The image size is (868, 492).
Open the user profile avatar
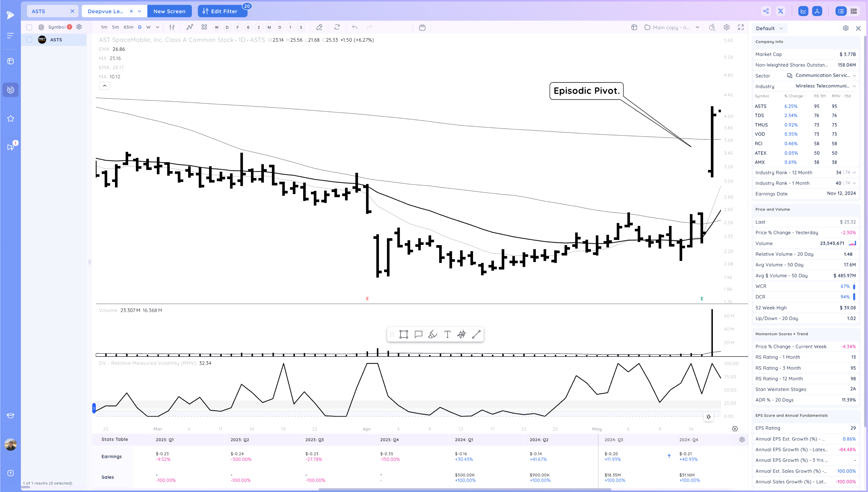click(10, 444)
